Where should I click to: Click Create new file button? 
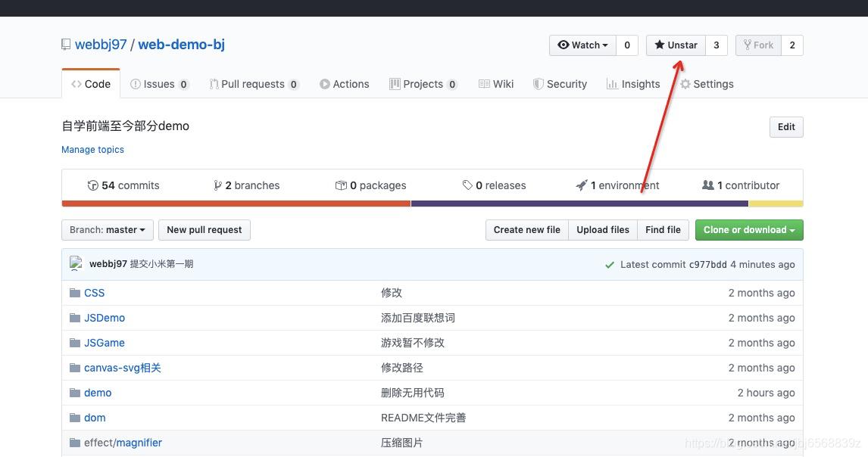(527, 229)
